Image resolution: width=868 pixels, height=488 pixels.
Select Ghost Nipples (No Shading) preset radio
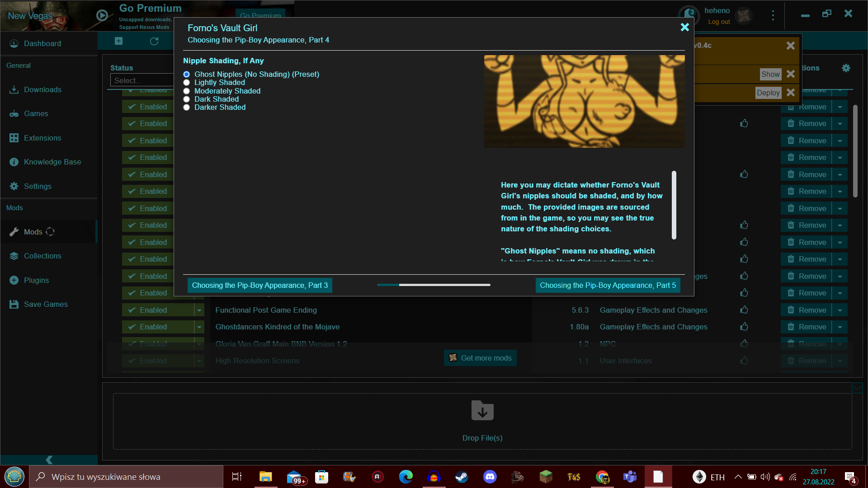pos(186,74)
